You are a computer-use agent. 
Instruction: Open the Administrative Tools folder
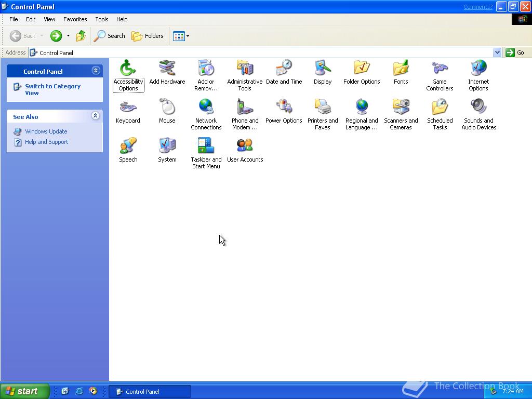point(245,68)
